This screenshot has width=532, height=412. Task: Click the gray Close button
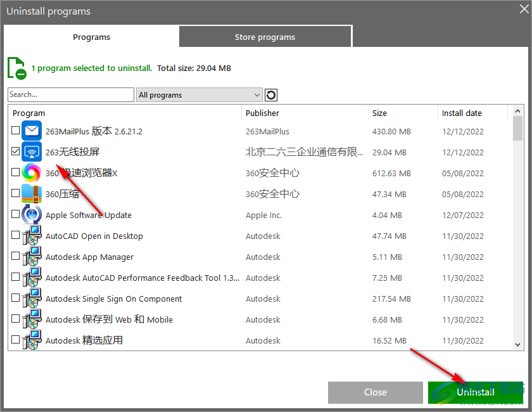pos(375,392)
